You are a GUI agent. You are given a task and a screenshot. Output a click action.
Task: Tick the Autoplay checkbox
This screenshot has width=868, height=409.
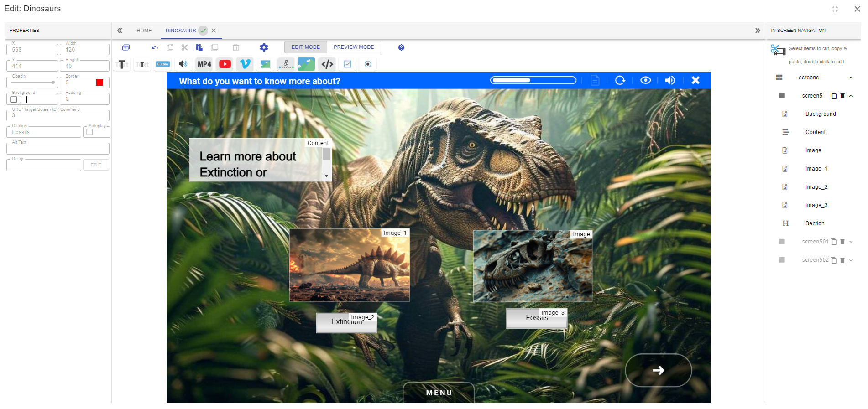click(x=90, y=132)
